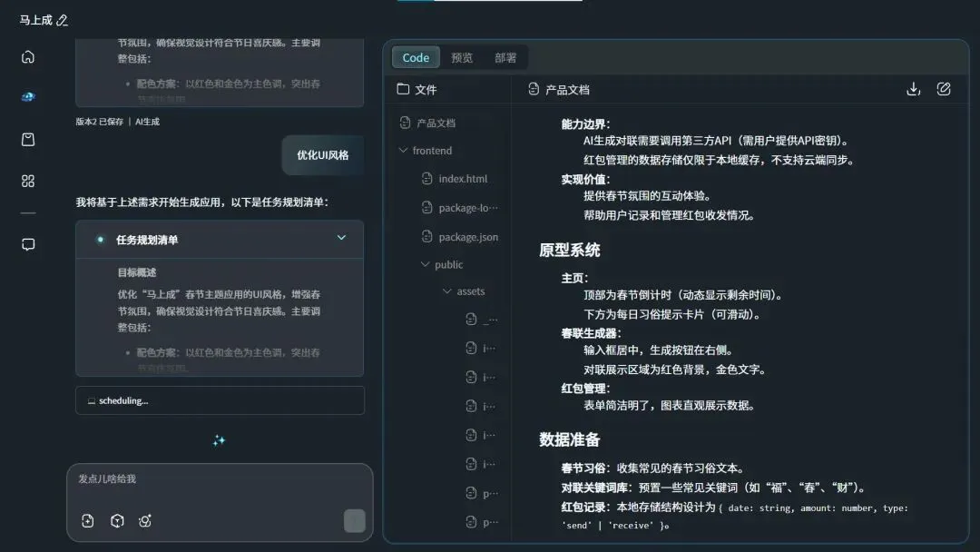Switch to the 预览 tab
Screen dimensions: 980x552
pos(462,57)
